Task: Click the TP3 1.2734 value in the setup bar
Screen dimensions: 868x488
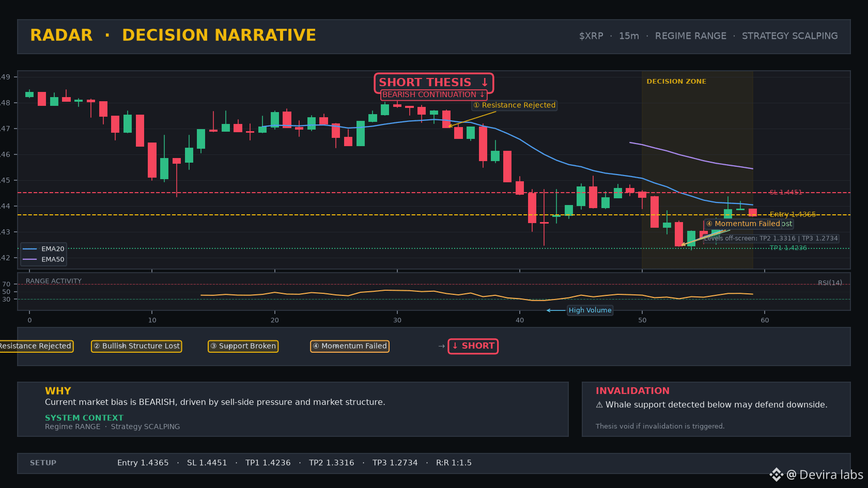Action: 395,463
